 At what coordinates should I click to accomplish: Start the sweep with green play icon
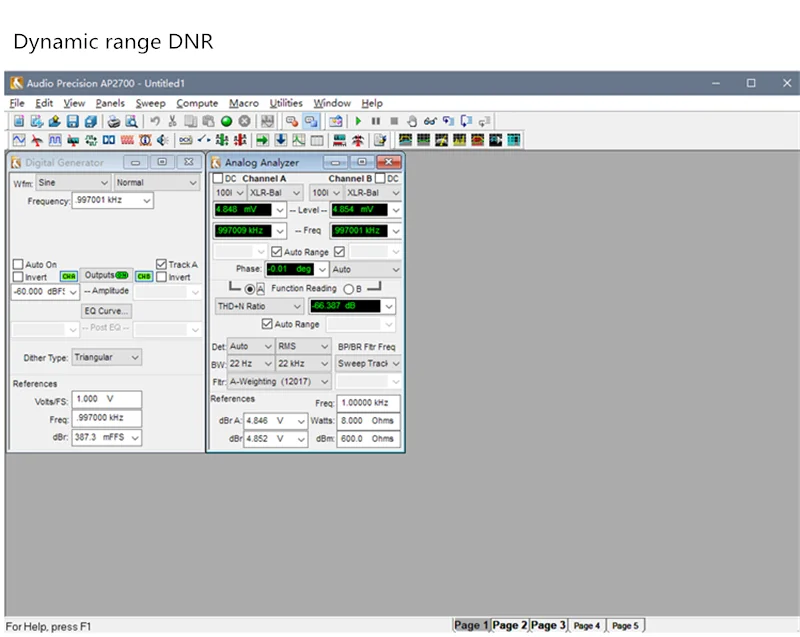pos(358,121)
